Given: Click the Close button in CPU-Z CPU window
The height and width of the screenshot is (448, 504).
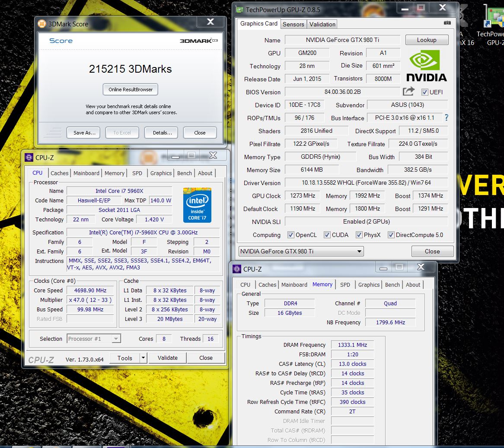Looking at the screenshot, I should pyautogui.click(x=206, y=358).
